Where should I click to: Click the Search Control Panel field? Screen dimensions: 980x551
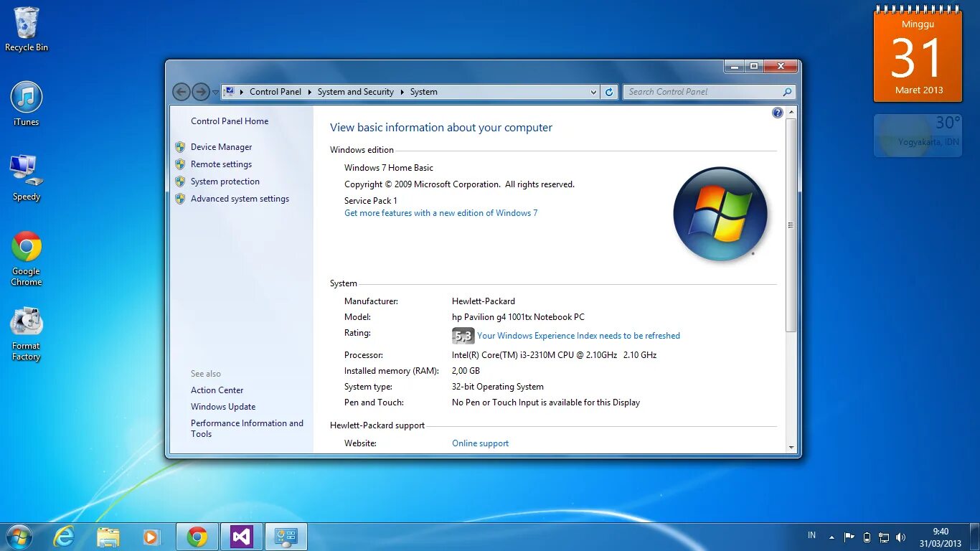702,92
